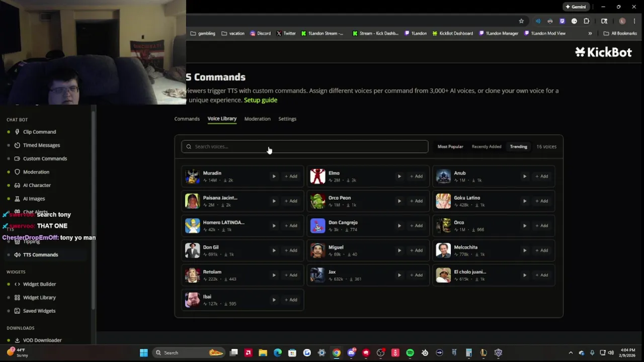Switch to the Moderation tab
The width and height of the screenshot is (644, 362).
pos(257,119)
